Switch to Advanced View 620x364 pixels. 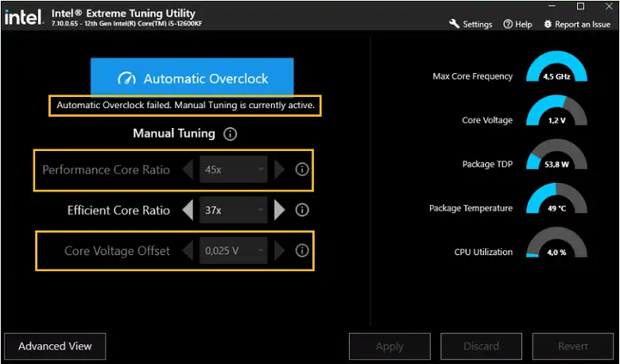(55, 347)
